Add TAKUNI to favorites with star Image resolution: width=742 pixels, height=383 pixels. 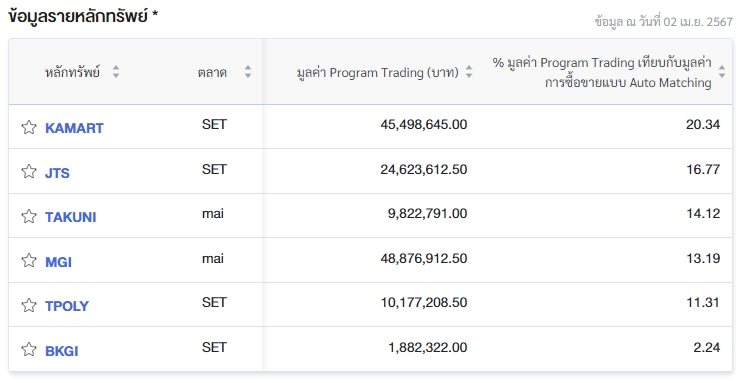pyautogui.click(x=29, y=216)
